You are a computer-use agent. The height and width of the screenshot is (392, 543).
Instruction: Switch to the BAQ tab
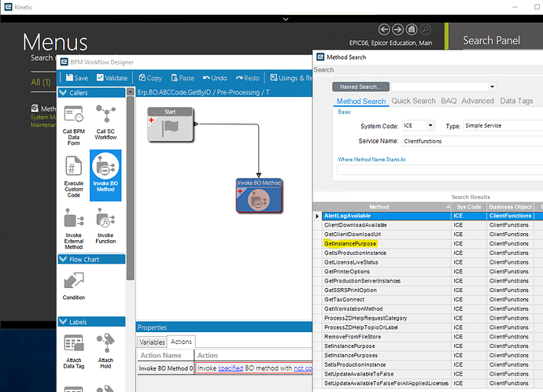pos(449,101)
